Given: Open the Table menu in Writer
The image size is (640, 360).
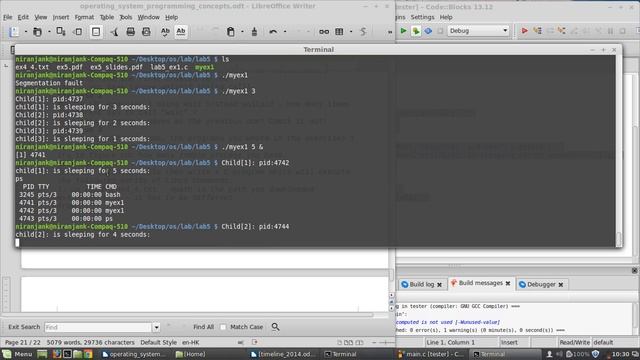Looking at the screenshot, I should (x=107, y=17).
